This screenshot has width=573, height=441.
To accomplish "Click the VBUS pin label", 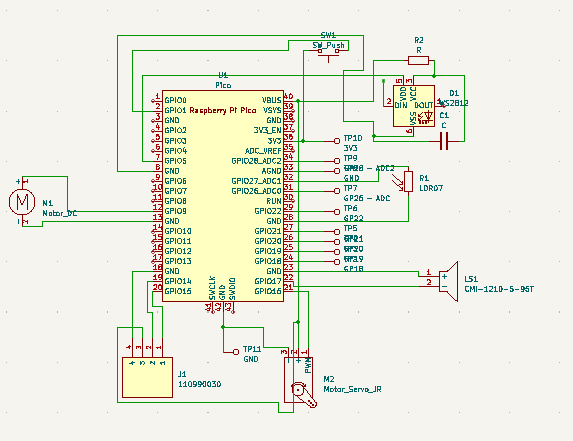I will click(272, 100).
